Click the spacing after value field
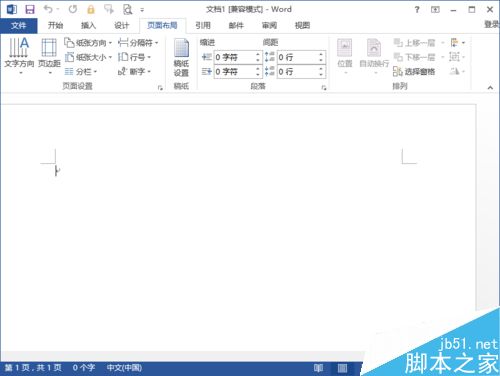This screenshot has height=376, width=500. click(298, 72)
